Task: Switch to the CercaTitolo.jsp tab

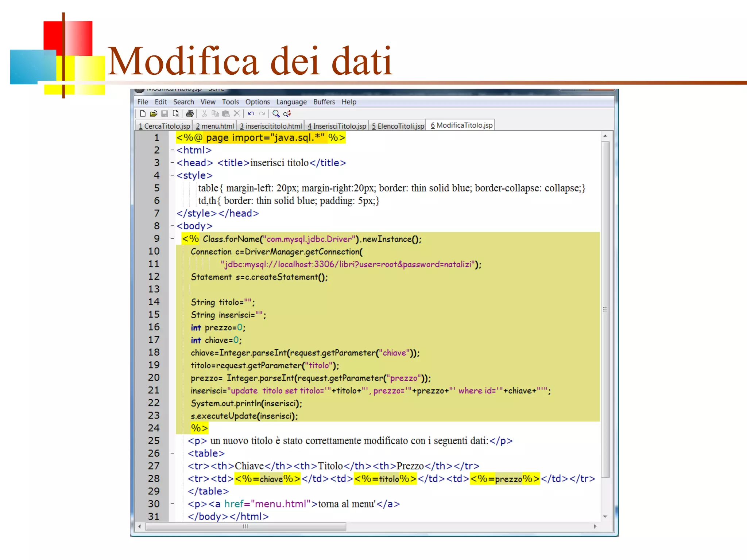Action: click(164, 126)
